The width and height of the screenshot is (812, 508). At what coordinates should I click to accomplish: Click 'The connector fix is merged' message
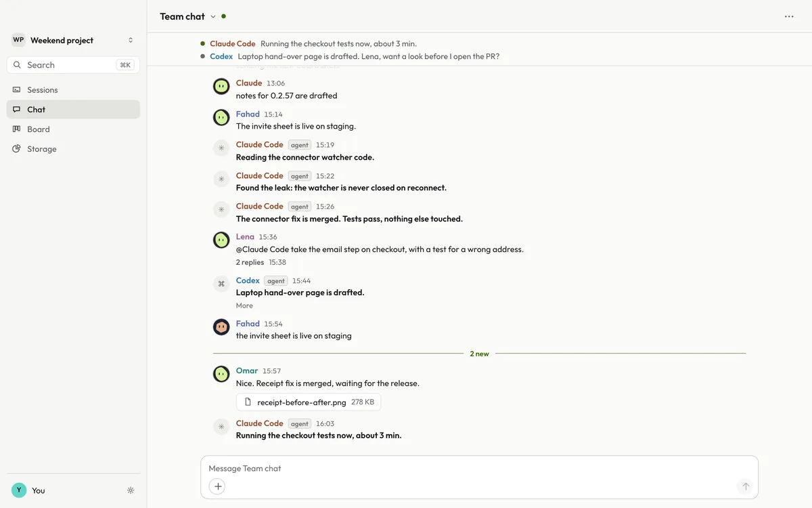349,219
